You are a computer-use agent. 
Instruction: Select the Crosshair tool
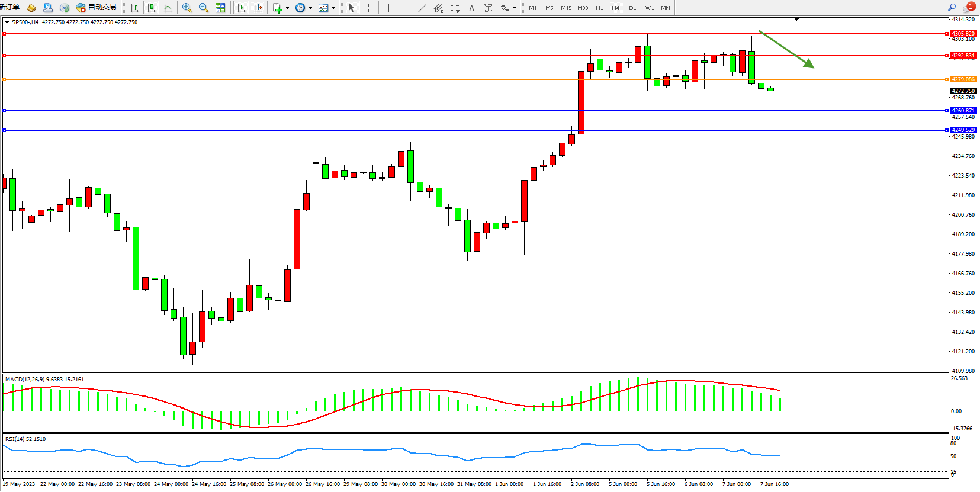368,8
